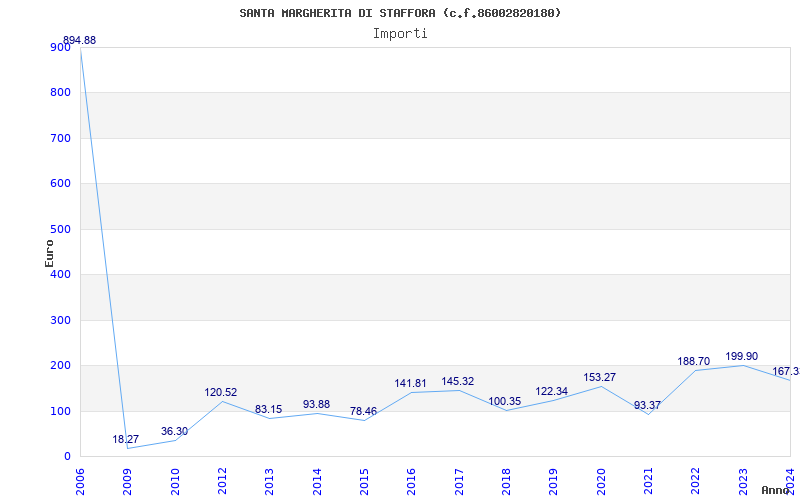The width and height of the screenshot is (800, 500).
Task: Click the 153.27 data label
Action: click(x=599, y=377)
